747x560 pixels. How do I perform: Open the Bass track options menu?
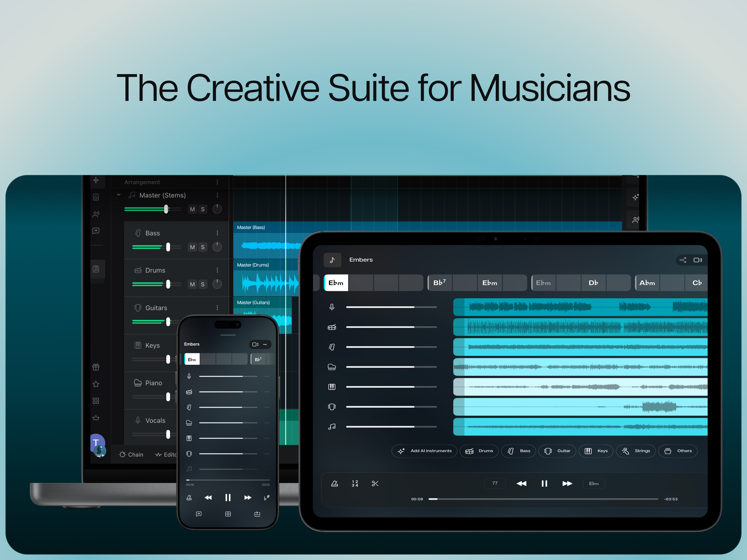point(217,233)
